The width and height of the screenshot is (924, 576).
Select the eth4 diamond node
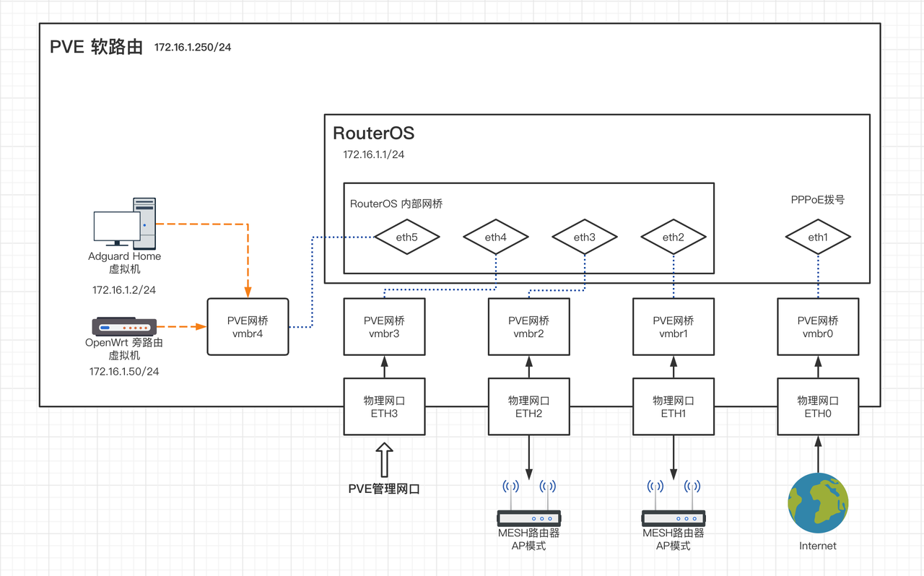point(496,237)
